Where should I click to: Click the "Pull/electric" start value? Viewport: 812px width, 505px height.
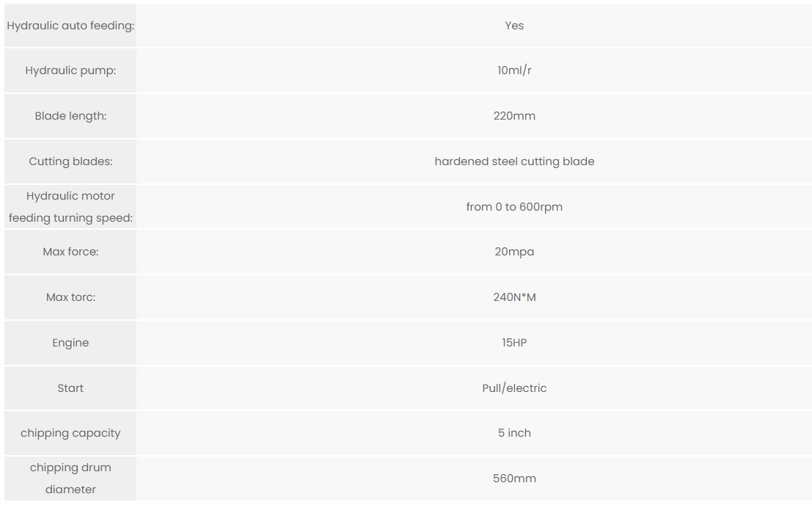pyautogui.click(x=514, y=388)
